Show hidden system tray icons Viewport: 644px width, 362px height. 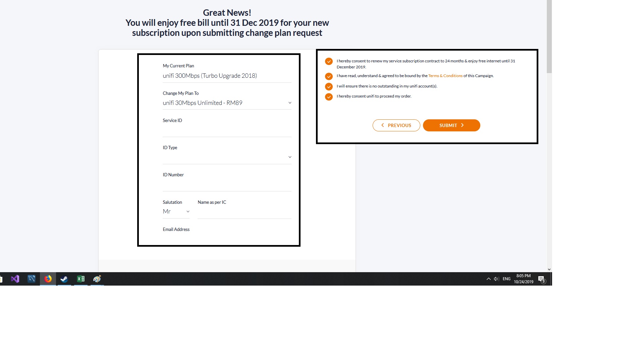(x=489, y=279)
